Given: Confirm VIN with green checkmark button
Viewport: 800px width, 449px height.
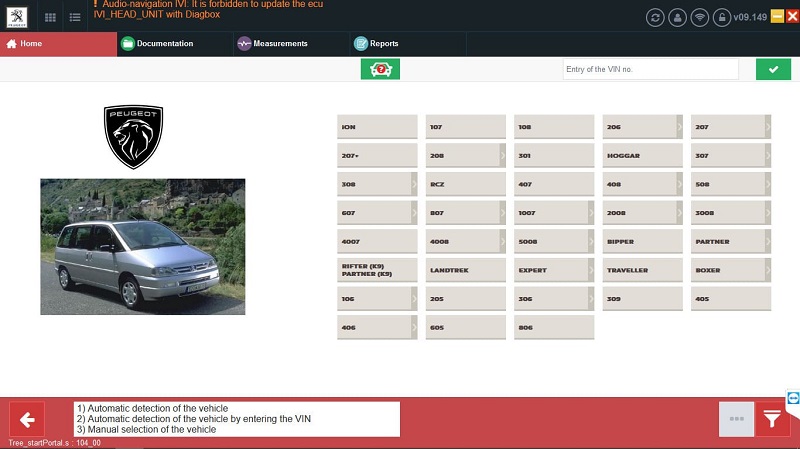Looking at the screenshot, I should [x=773, y=69].
